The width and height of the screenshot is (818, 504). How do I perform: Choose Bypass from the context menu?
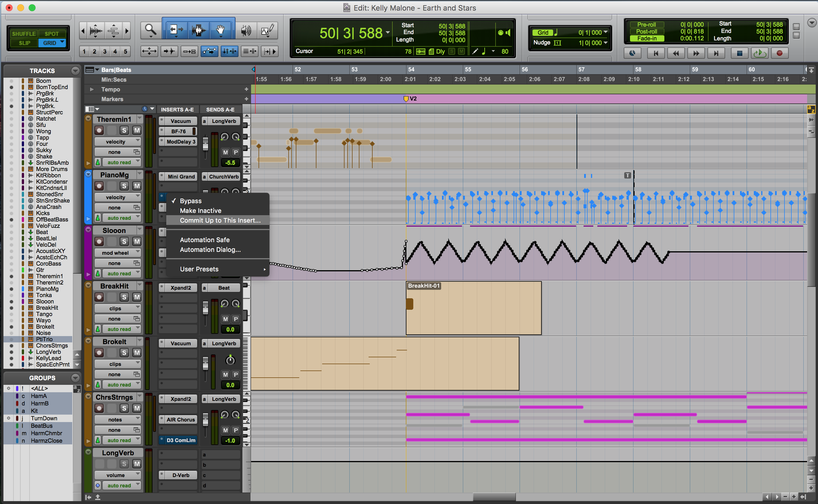[190, 201]
